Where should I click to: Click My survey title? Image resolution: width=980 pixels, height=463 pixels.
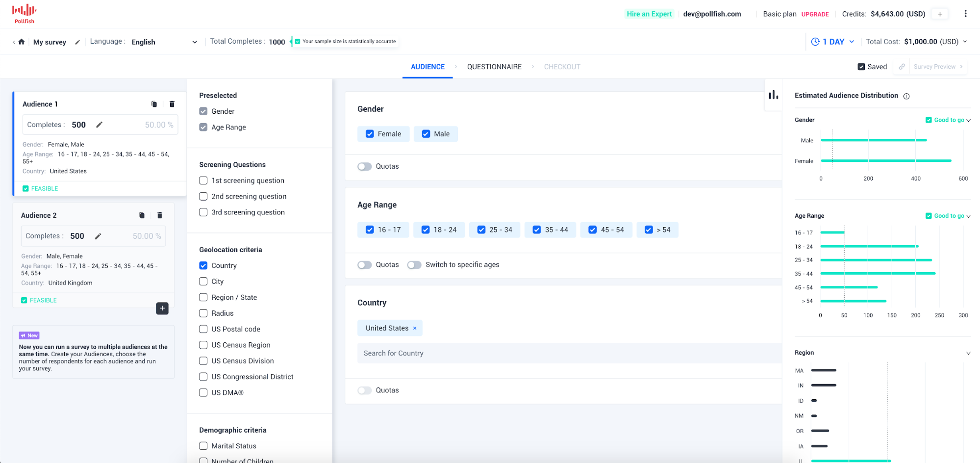tap(50, 42)
